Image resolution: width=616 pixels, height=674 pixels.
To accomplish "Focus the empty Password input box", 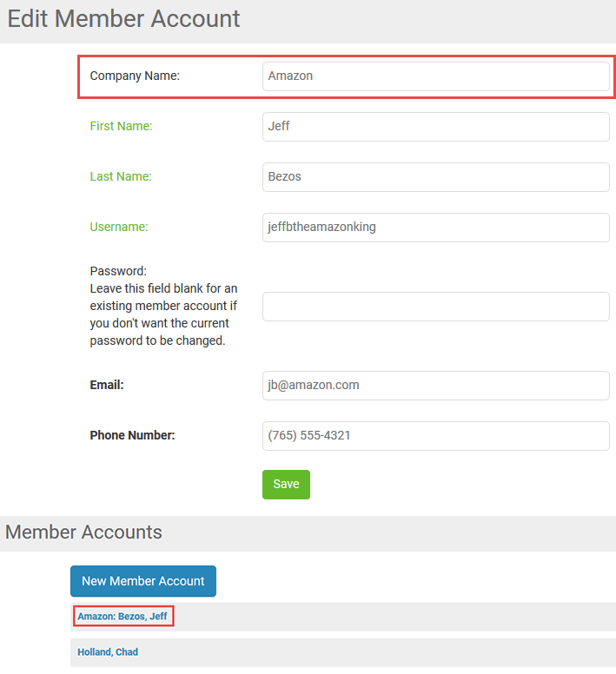I will coord(436,307).
